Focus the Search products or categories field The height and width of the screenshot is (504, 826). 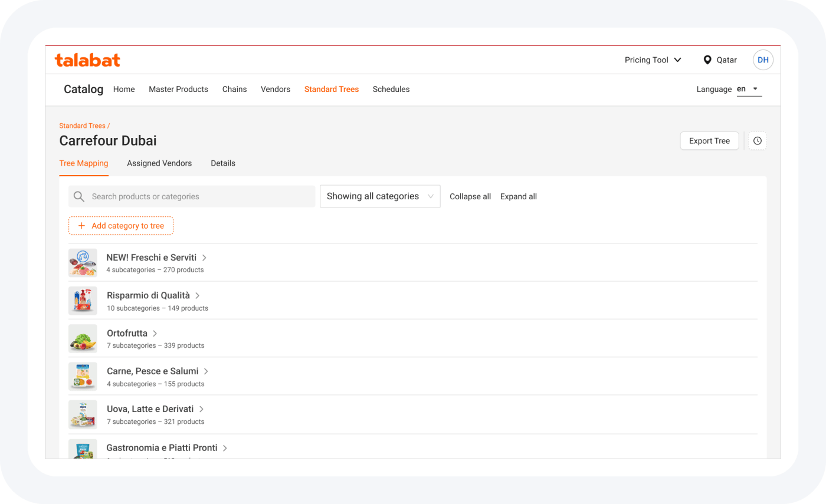tap(192, 196)
